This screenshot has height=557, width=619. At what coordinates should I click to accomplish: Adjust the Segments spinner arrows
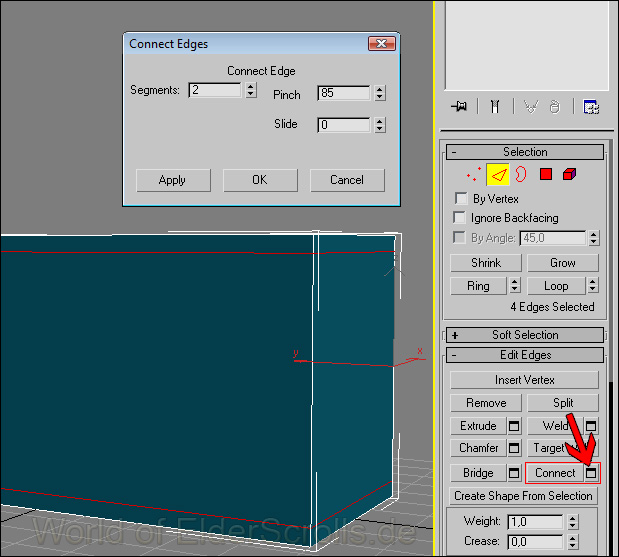click(250, 90)
